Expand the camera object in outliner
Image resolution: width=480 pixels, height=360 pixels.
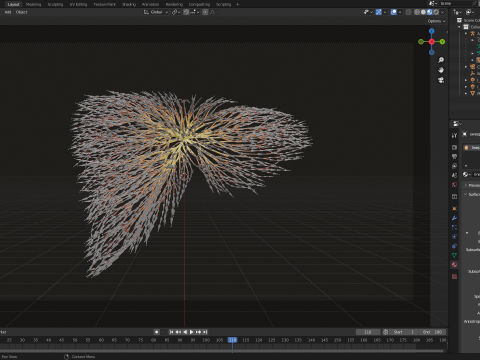[x=466, y=67]
